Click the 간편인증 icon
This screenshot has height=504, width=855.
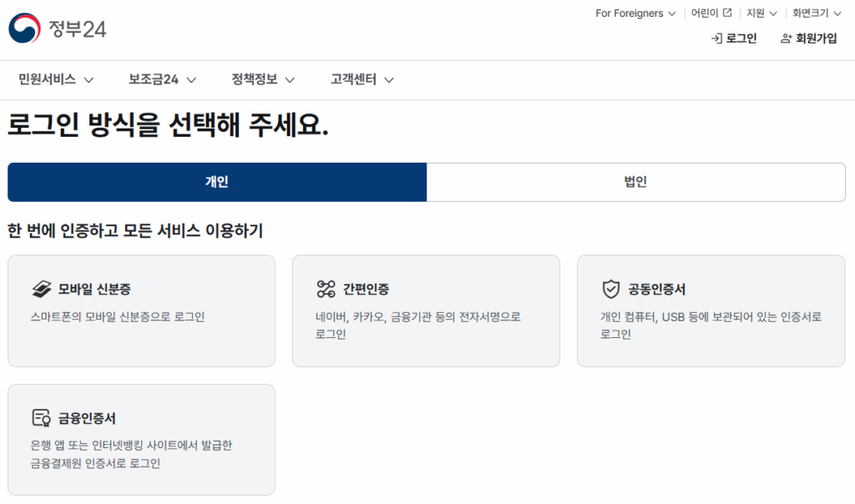point(326,290)
